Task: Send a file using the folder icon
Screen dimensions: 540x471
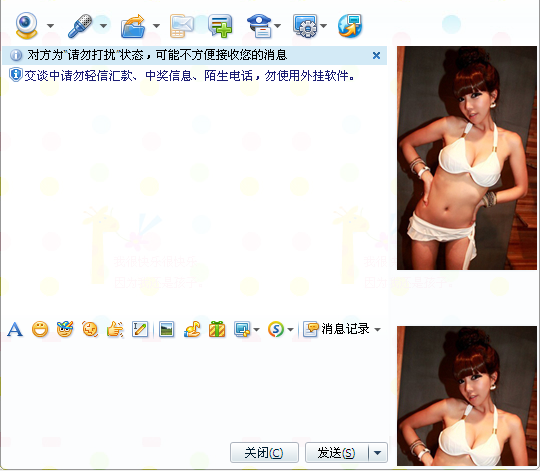Action: click(133, 26)
